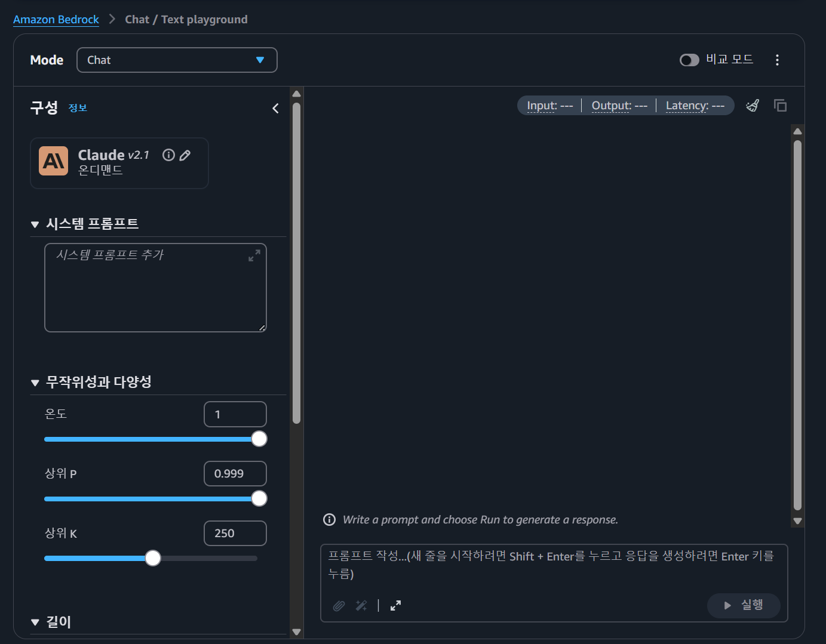The height and width of the screenshot is (644, 826).
Task: Click the Chat / Text playground breadcrumb text
Action: click(x=186, y=20)
